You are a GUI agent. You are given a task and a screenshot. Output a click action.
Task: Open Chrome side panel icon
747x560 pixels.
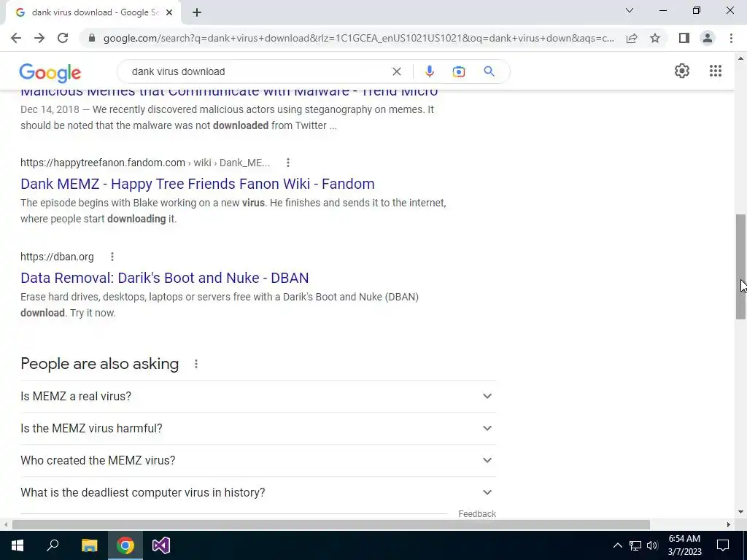click(684, 38)
